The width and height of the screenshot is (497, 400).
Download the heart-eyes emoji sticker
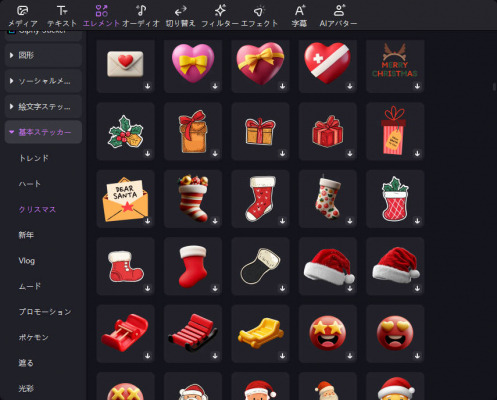click(417, 356)
